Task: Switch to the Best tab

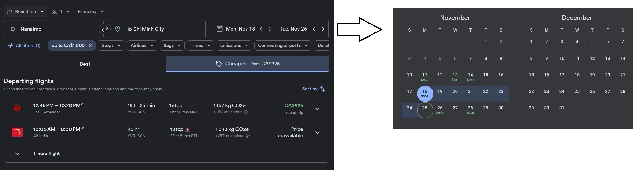Action: pyautogui.click(x=85, y=64)
